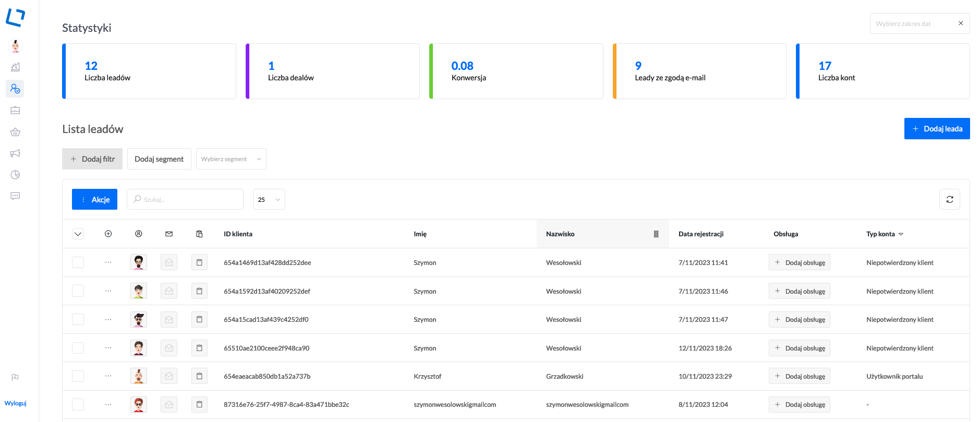Viewport: 980px width, 422px height.
Task: Check the row with ID 65510ae2100ceee2f948ca90
Action: (x=78, y=348)
